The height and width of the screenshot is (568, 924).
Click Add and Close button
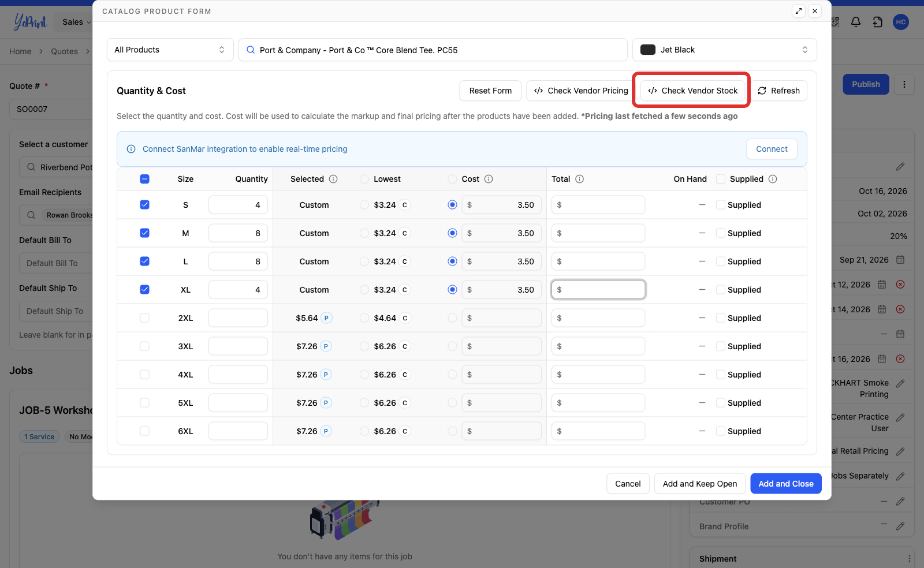786,484
